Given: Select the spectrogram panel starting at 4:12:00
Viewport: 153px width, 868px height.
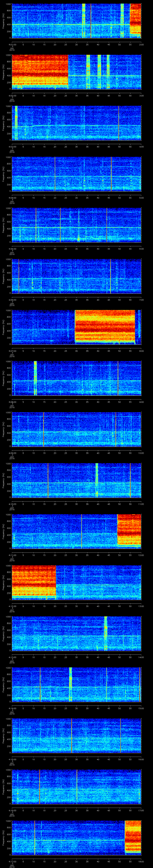Looking at the screenshot, I should (76, 582).
